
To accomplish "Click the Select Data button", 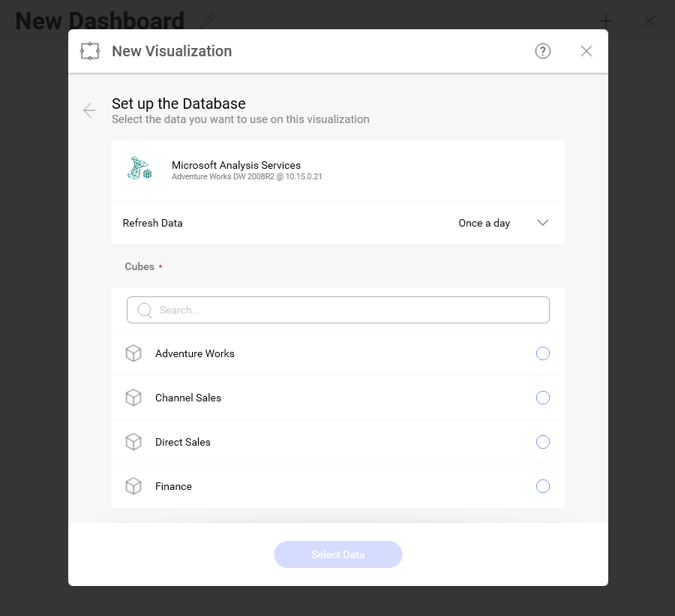I will click(338, 554).
